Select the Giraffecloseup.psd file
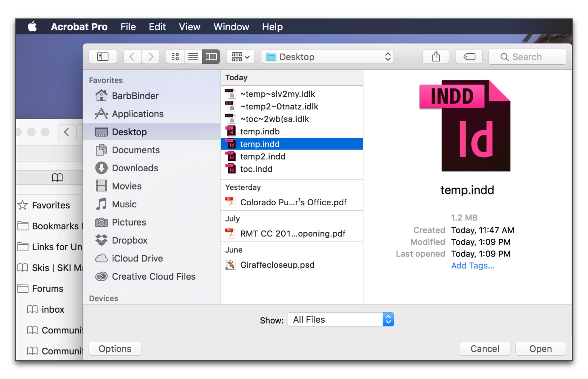588x379 pixels. click(x=292, y=265)
